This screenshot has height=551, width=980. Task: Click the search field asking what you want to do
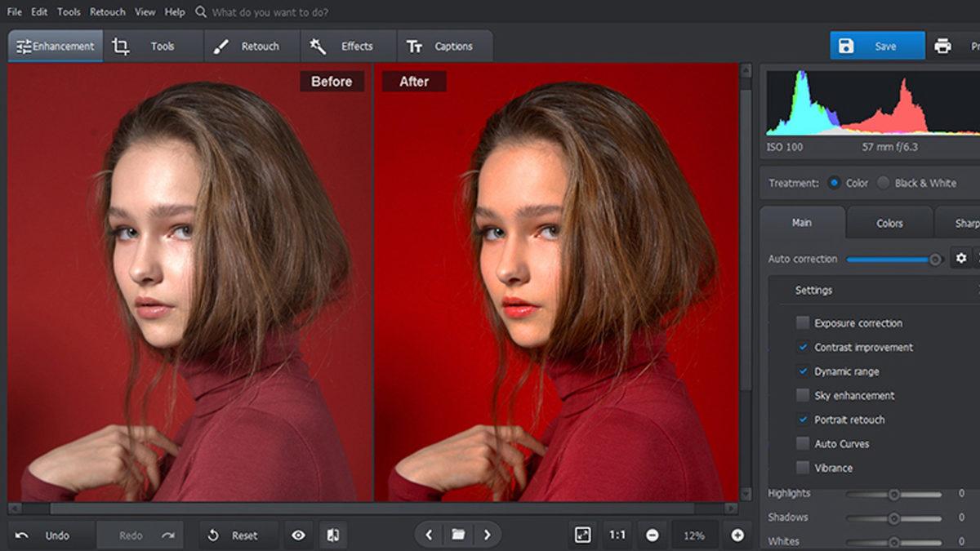click(x=261, y=12)
